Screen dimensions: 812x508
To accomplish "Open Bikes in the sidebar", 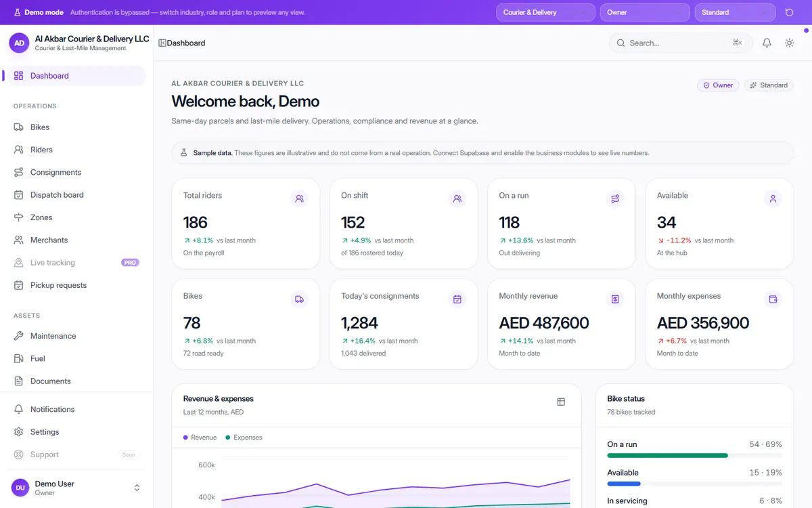I will point(76,127).
